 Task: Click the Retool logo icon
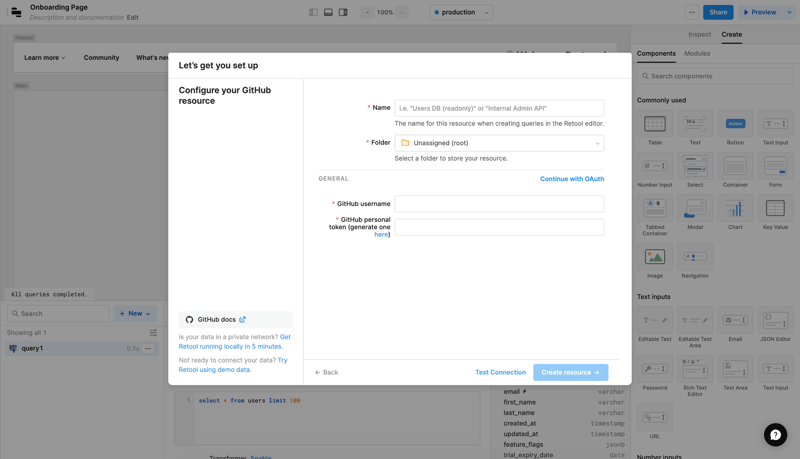pyautogui.click(x=16, y=12)
